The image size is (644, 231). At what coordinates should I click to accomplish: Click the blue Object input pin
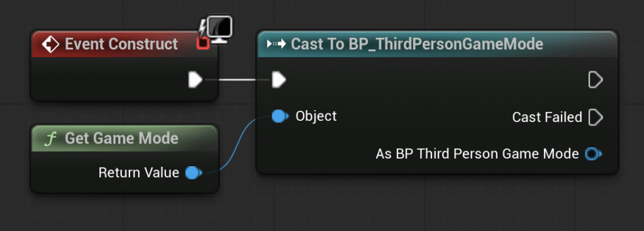tap(280, 116)
